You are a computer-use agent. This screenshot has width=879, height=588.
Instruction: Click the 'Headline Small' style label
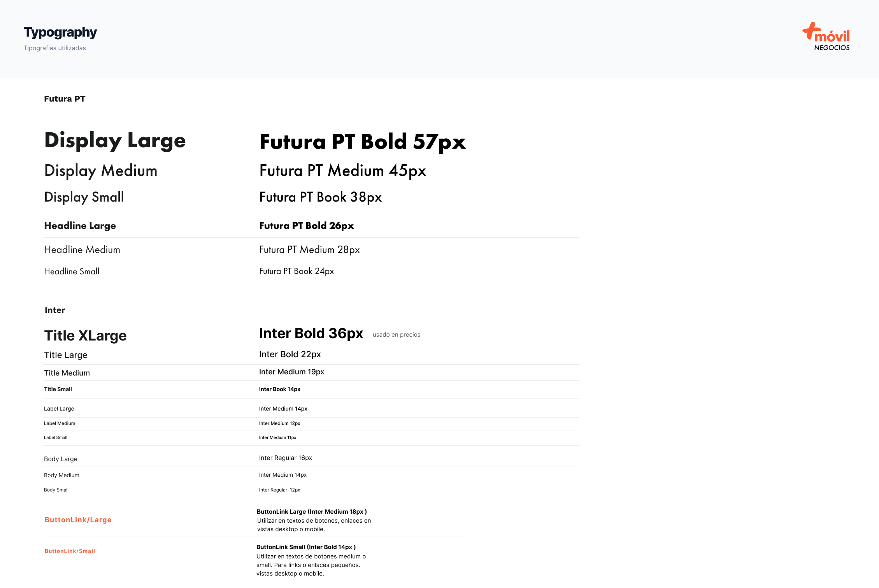point(72,272)
